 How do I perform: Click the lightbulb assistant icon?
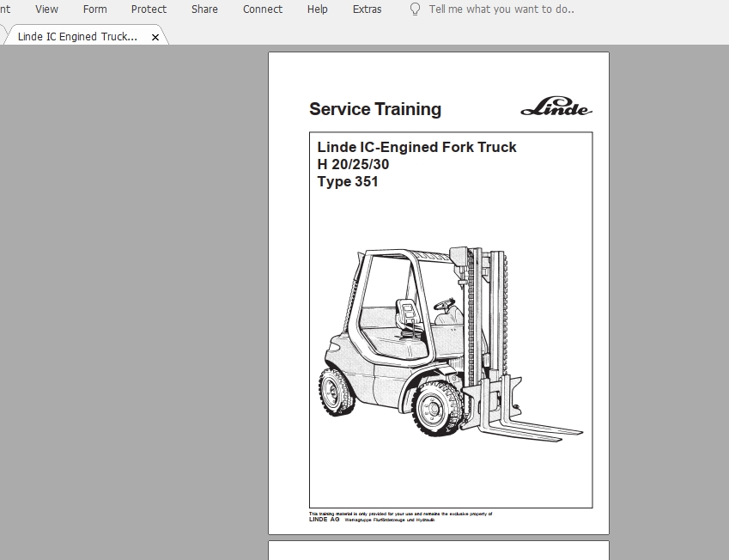(x=414, y=9)
